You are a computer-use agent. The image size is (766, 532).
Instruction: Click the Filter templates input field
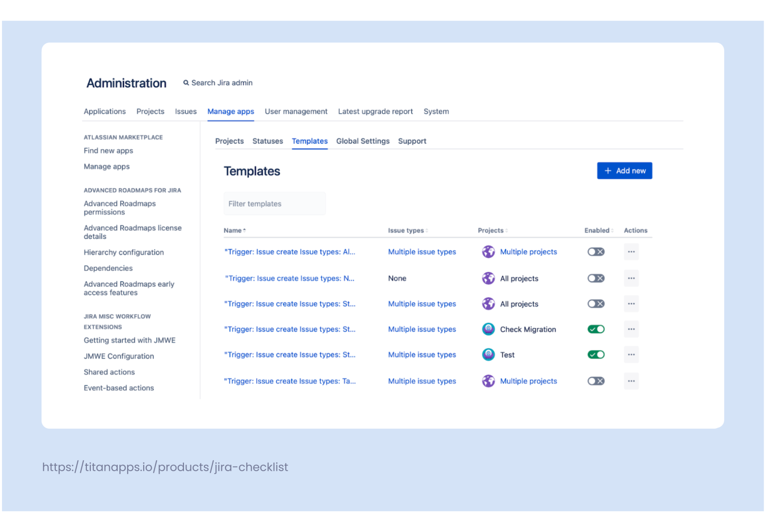(x=274, y=204)
